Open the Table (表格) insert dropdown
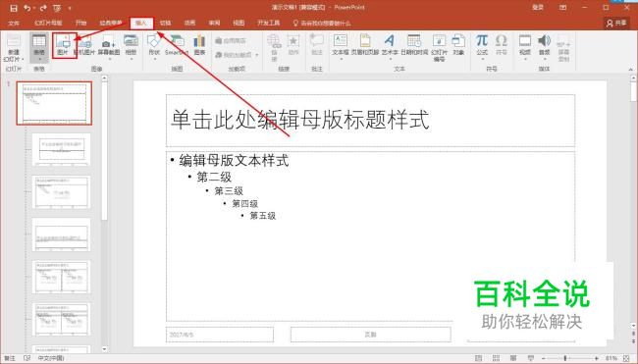638x364 pixels. (39, 48)
